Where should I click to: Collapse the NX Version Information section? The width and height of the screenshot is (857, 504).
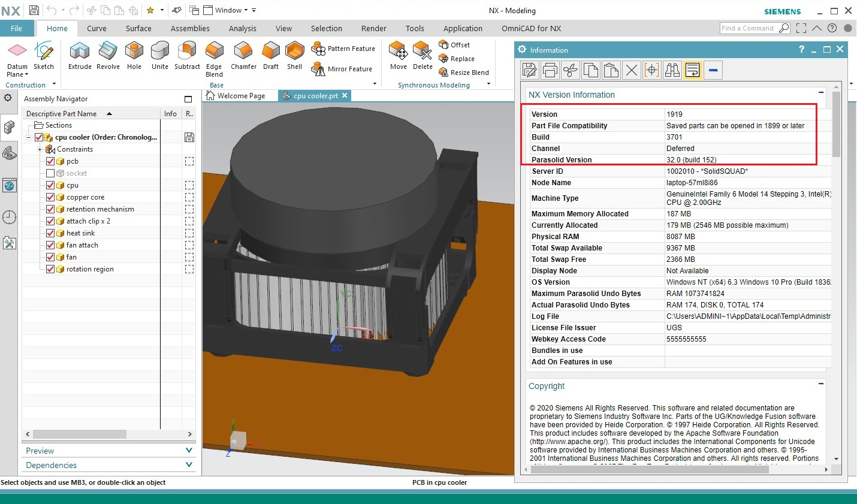click(x=820, y=93)
